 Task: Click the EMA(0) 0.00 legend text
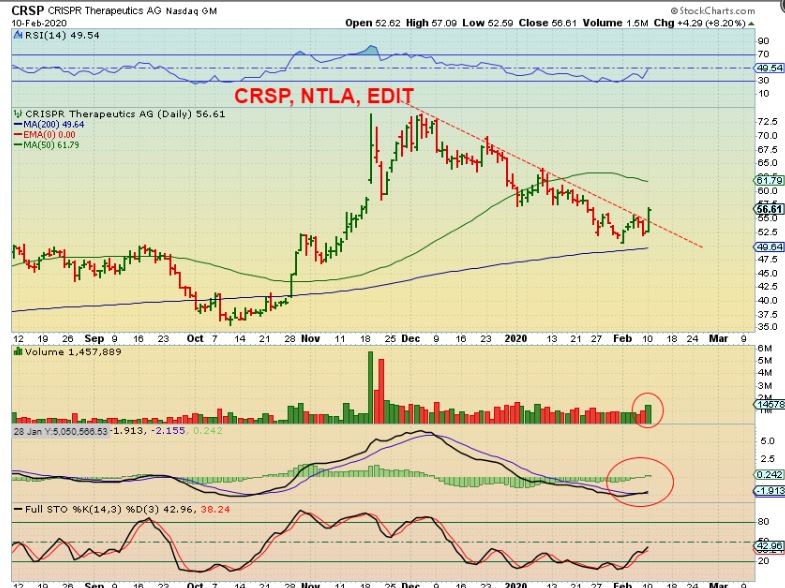(50, 135)
